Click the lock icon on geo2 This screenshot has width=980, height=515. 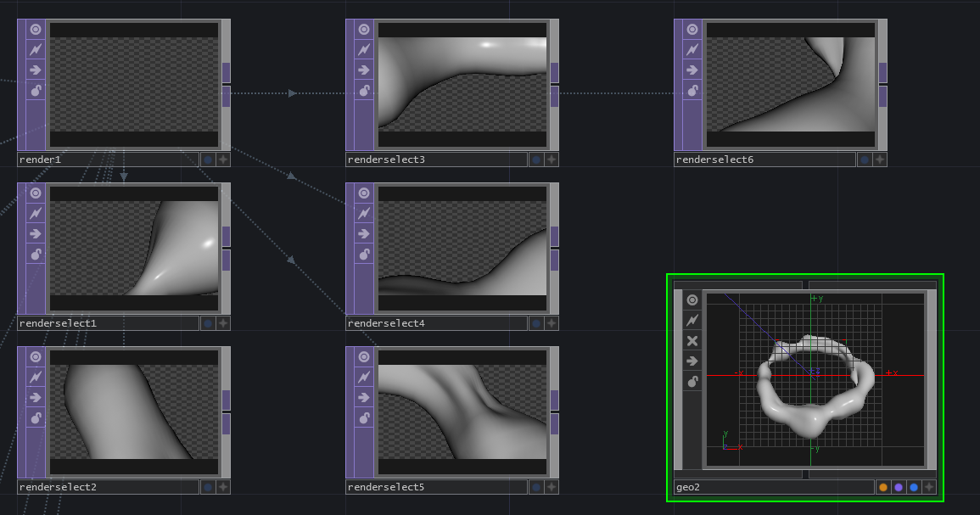(x=692, y=382)
